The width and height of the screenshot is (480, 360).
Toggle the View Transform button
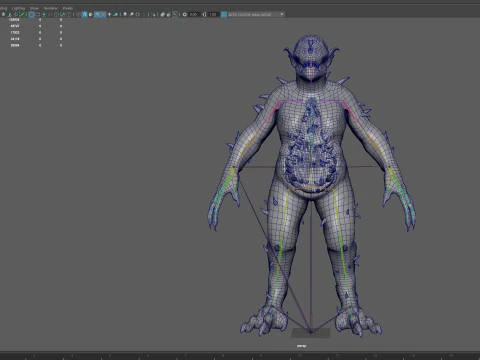coord(223,14)
